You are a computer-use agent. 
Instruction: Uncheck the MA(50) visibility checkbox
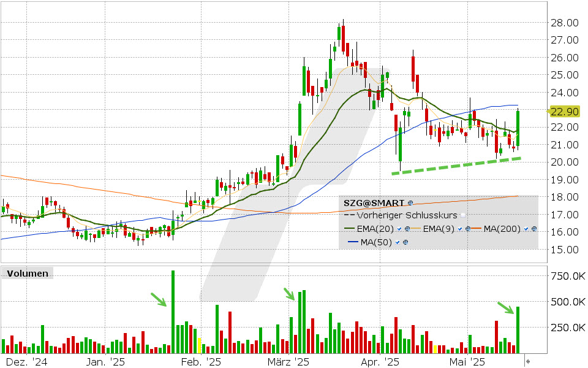coord(398,243)
